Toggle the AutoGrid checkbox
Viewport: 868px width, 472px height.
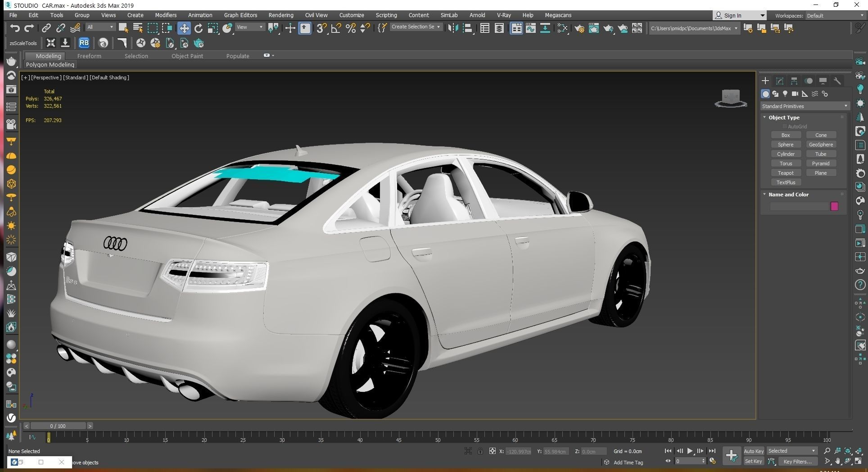784,127
